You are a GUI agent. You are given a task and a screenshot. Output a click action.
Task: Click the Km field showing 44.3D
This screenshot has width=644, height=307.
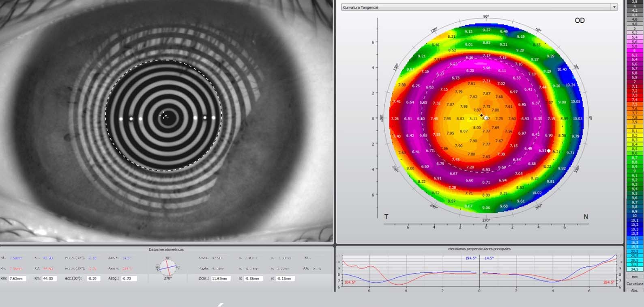tap(49, 279)
